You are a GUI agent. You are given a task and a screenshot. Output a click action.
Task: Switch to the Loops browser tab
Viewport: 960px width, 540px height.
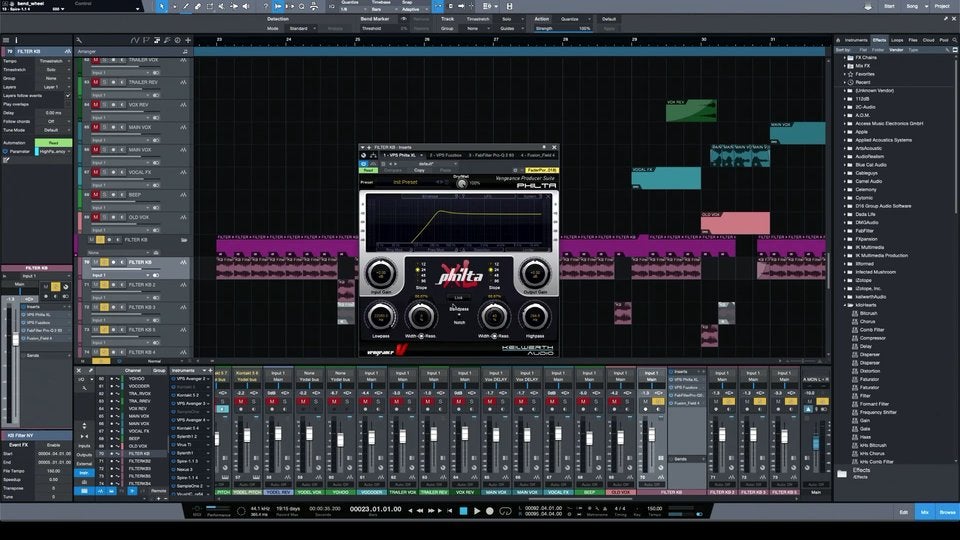(897, 40)
